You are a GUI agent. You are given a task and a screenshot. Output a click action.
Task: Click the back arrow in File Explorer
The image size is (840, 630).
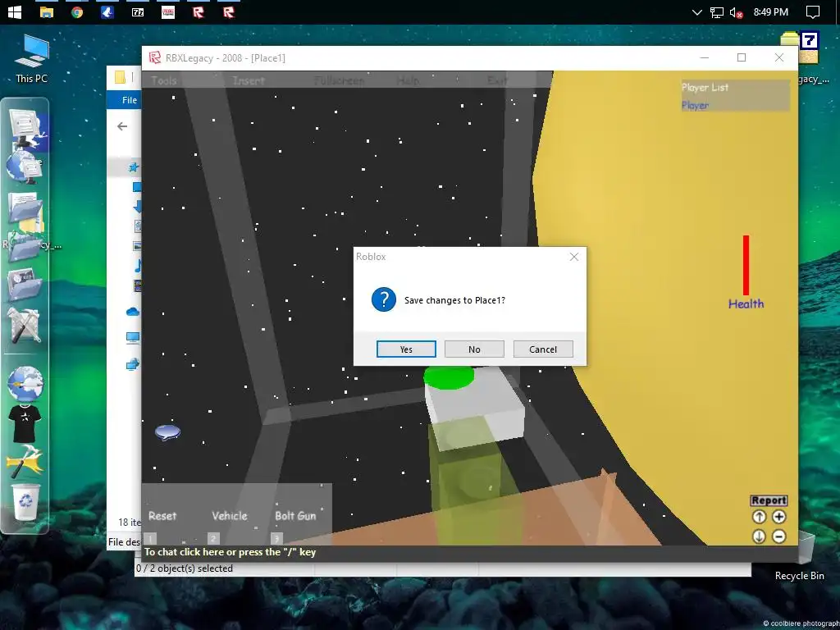pos(122,126)
